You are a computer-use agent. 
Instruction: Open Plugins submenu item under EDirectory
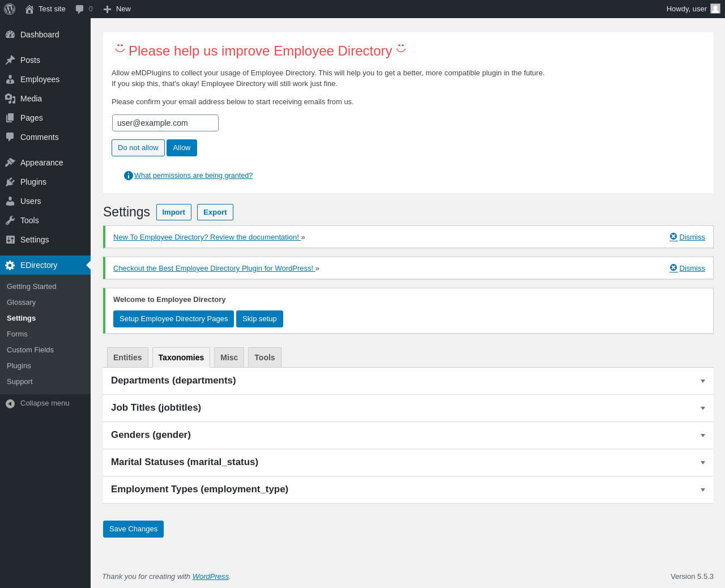click(x=19, y=366)
